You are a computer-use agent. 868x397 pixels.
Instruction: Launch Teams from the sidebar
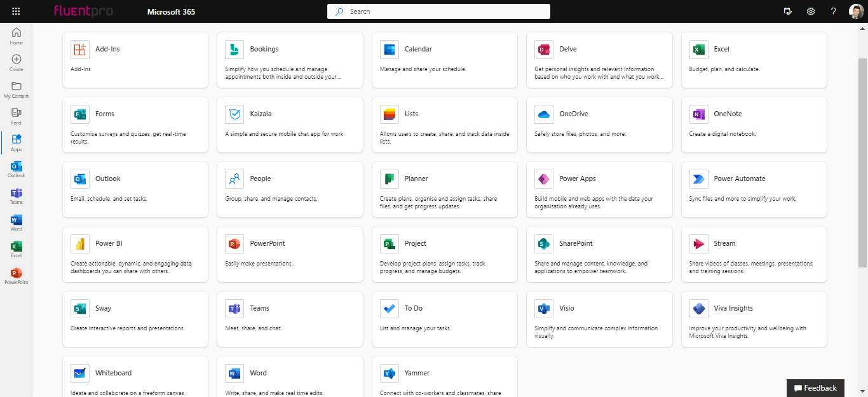[16, 196]
